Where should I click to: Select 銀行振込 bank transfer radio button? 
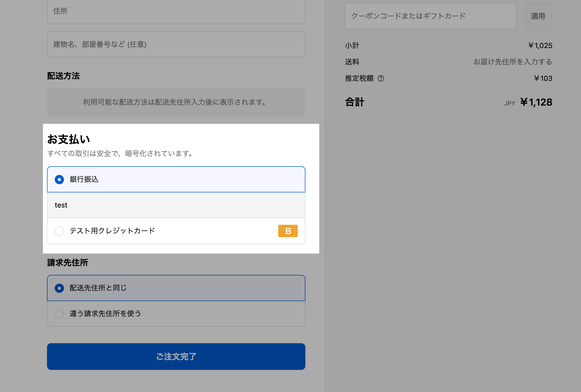tap(59, 179)
